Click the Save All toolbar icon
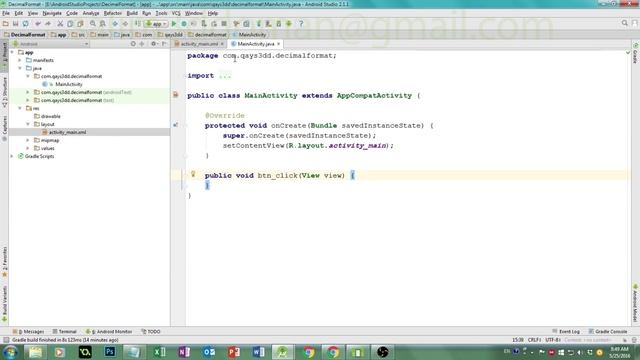This screenshot has height=360, width=640. (x=16, y=24)
